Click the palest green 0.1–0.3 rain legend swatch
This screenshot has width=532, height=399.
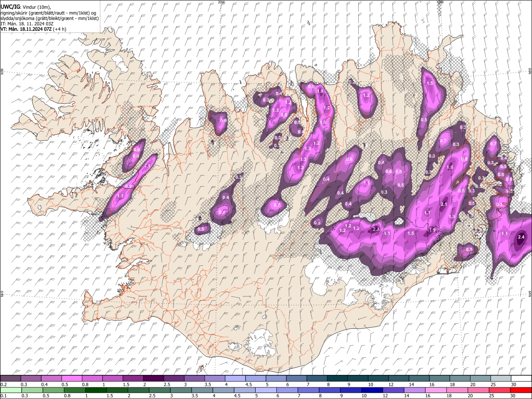click(11, 390)
